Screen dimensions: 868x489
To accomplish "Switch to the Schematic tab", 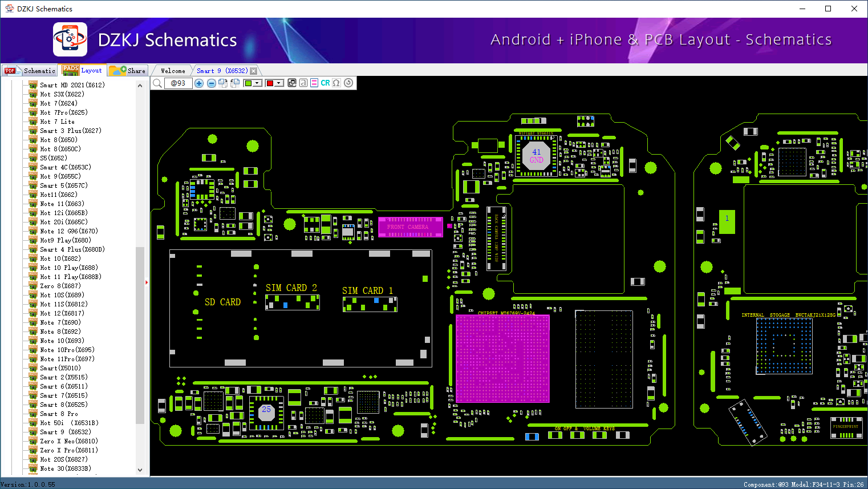I will coord(30,71).
